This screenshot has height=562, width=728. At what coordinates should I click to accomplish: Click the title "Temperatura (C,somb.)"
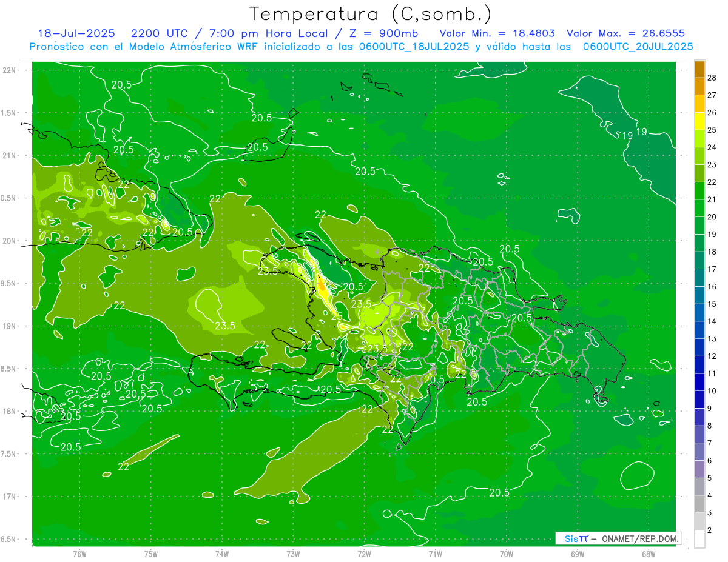(x=371, y=14)
